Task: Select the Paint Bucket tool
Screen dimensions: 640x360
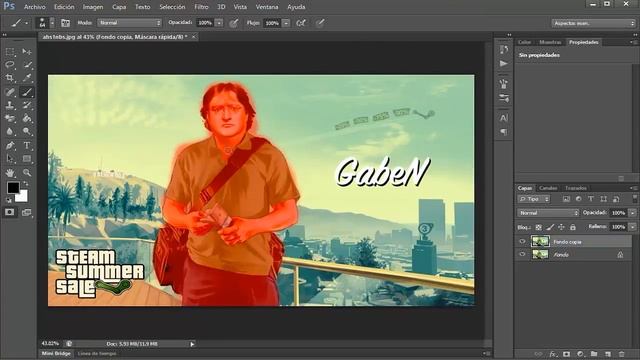Action: coord(27,118)
